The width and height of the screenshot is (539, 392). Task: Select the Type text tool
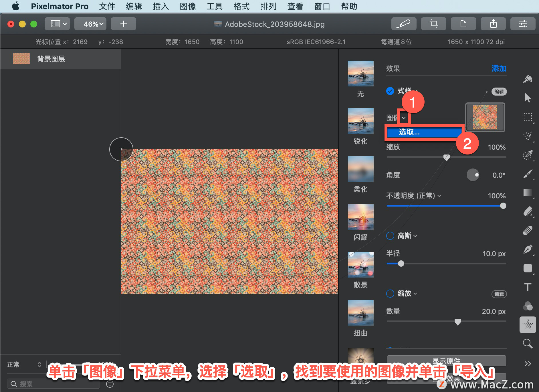[x=528, y=287]
